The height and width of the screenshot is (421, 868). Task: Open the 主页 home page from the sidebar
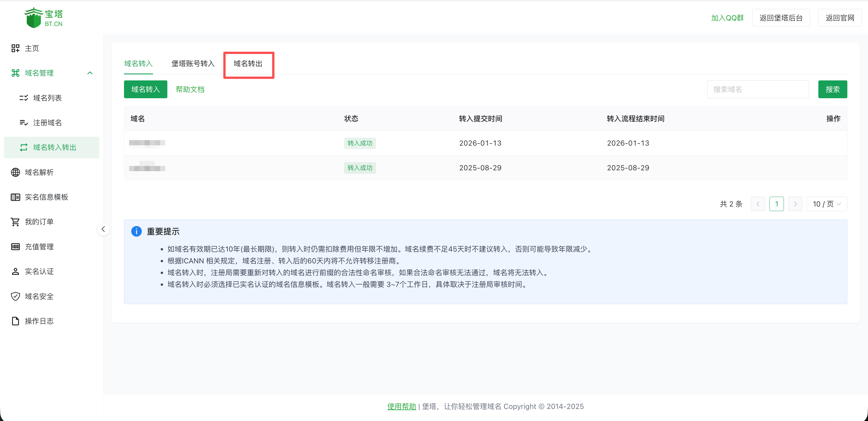(x=32, y=48)
